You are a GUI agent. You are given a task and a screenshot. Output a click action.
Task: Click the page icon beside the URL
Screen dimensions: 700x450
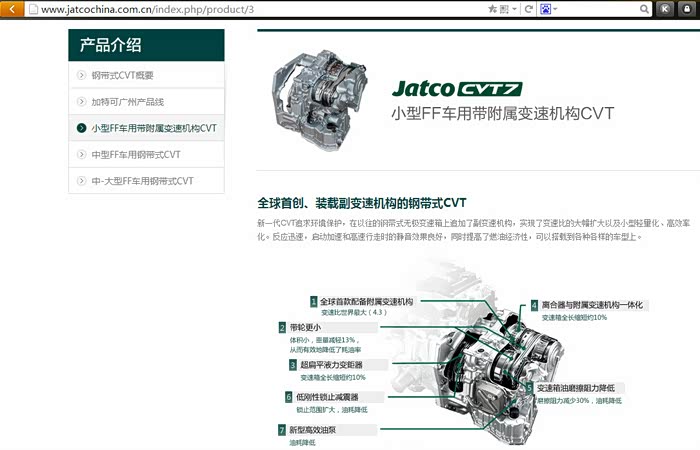[x=33, y=9]
